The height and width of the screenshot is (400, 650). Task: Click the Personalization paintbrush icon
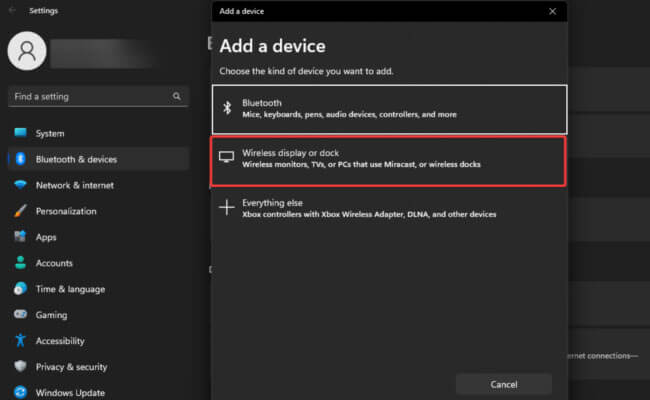[20, 211]
